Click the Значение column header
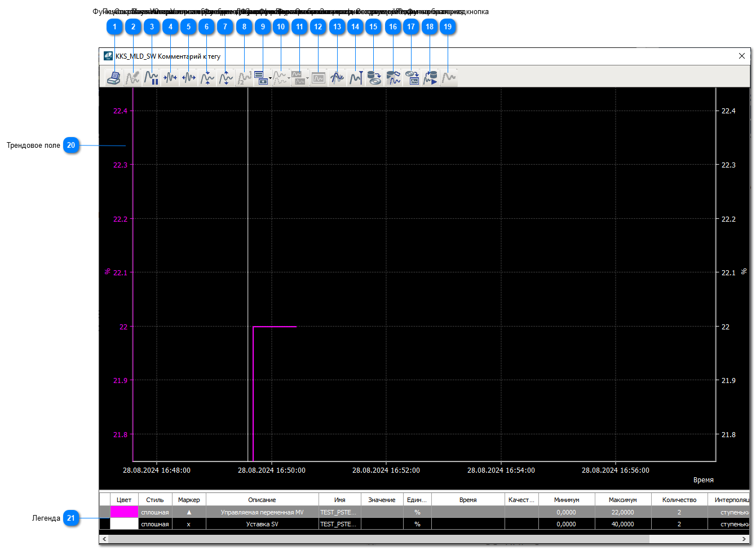The height and width of the screenshot is (550, 756). (x=382, y=500)
